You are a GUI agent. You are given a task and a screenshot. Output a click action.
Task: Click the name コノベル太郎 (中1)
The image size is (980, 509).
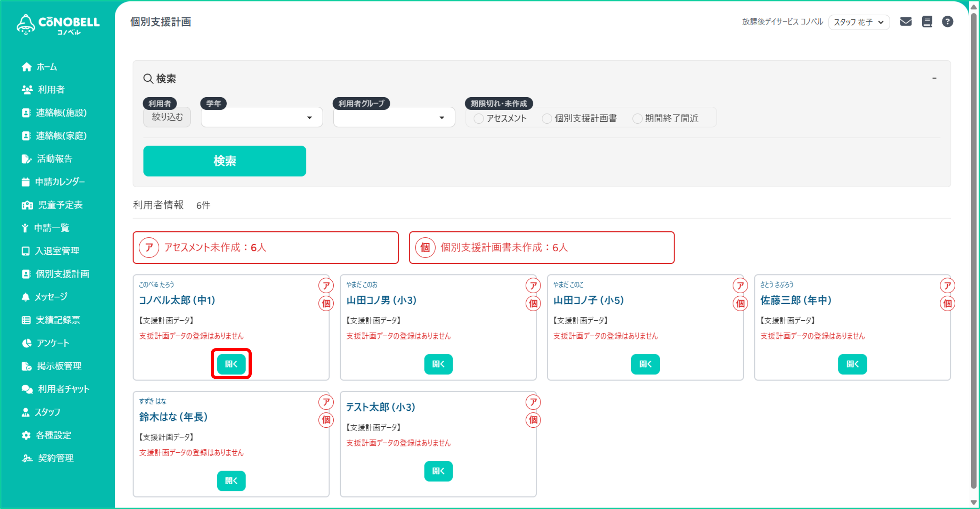(177, 300)
